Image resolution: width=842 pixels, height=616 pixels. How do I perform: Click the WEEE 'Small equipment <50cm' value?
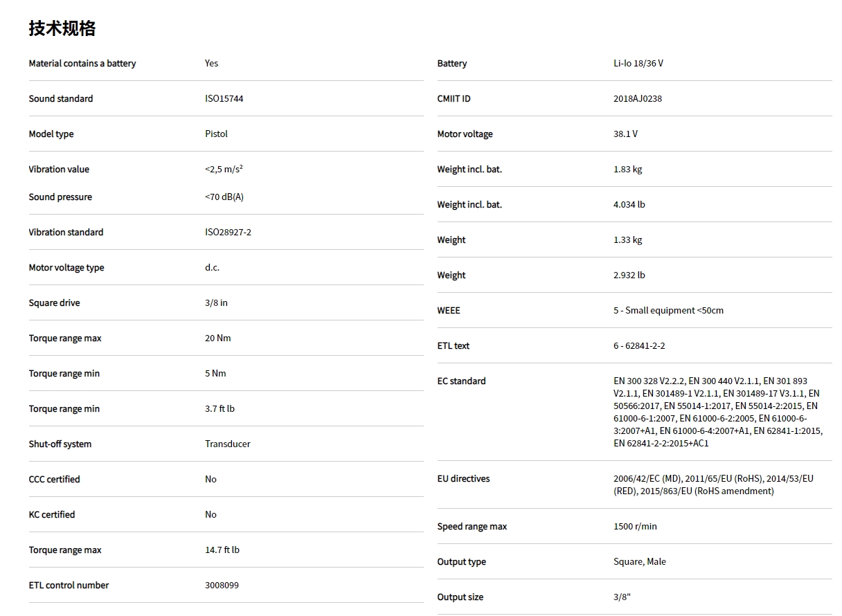[x=668, y=311]
